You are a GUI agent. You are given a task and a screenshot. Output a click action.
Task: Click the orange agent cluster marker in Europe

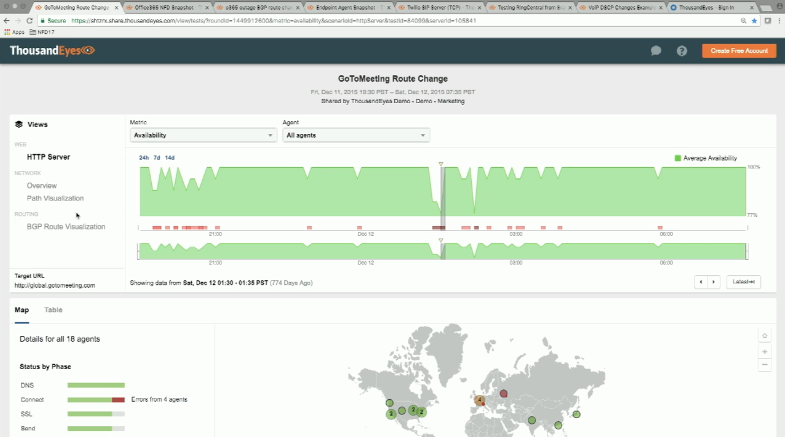click(481, 401)
